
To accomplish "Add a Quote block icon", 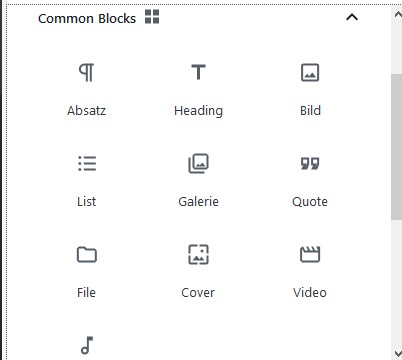I will click(x=310, y=163).
